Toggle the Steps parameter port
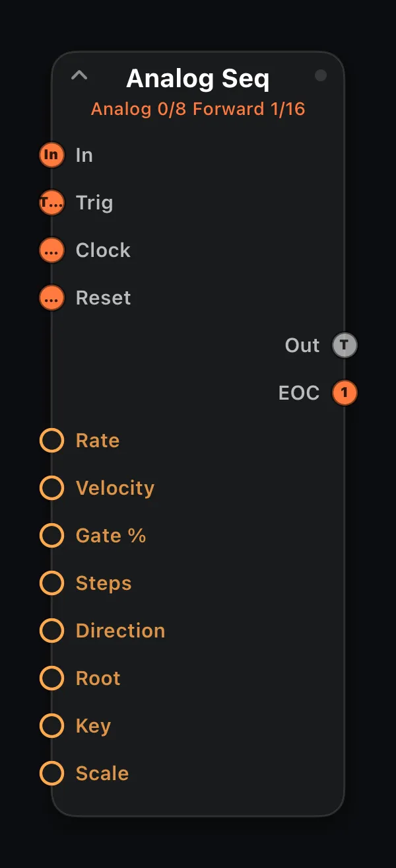The width and height of the screenshot is (396, 868). point(51,583)
